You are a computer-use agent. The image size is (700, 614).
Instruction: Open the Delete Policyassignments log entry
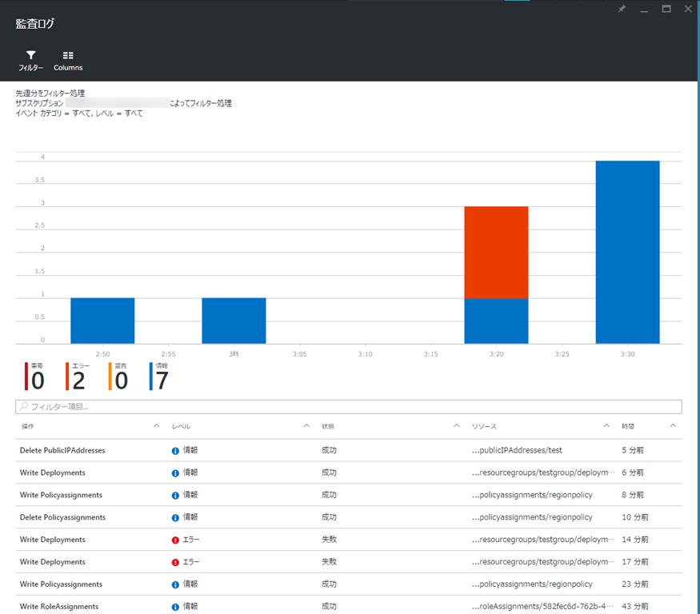pos(62,517)
